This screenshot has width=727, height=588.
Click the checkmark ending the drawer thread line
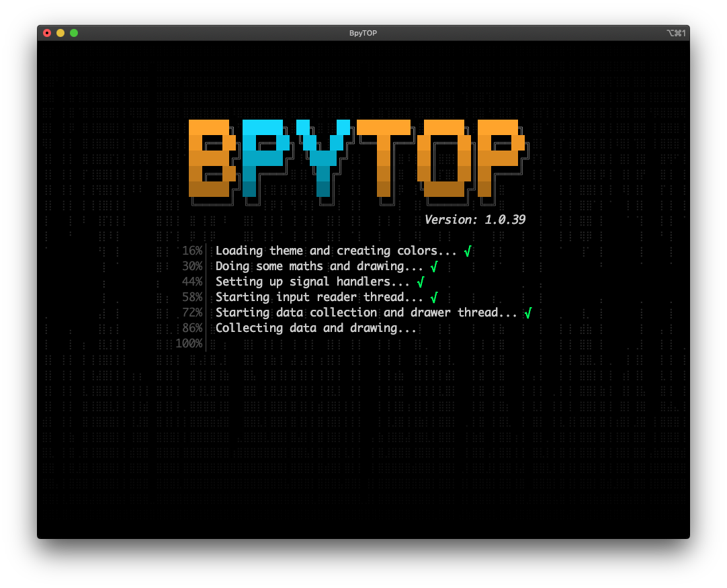click(x=528, y=312)
